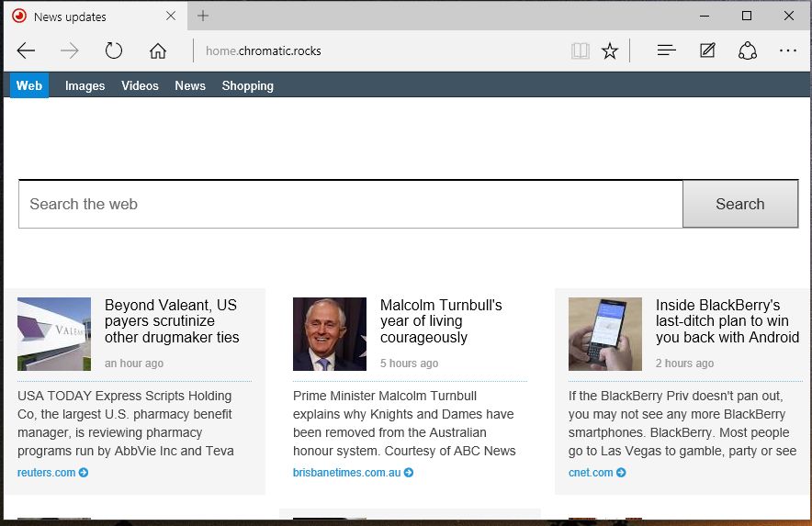This screenshot has height=526, width=812.
Task: Open the Hub lines icon
Action: [x=667, y=50]
